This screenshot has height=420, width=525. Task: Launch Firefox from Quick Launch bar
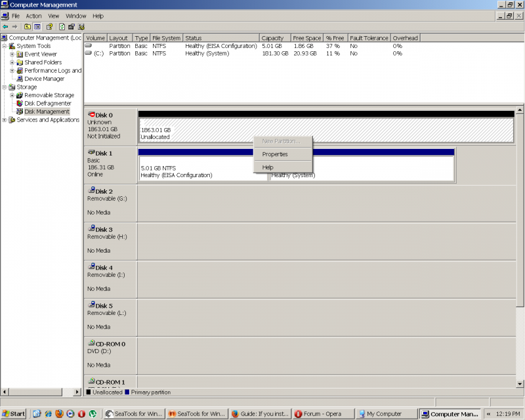[x=59, y=413]
